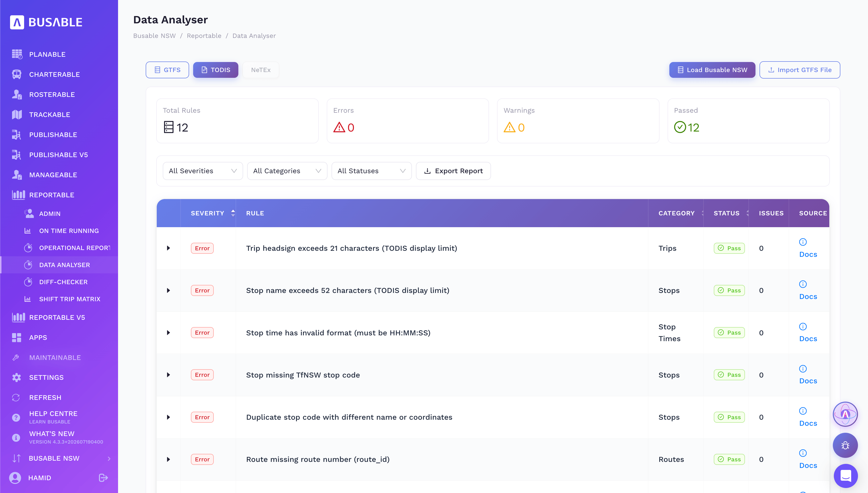
Task: Expand the Duplicate stop code row
Action: click(x=168, y=417)
